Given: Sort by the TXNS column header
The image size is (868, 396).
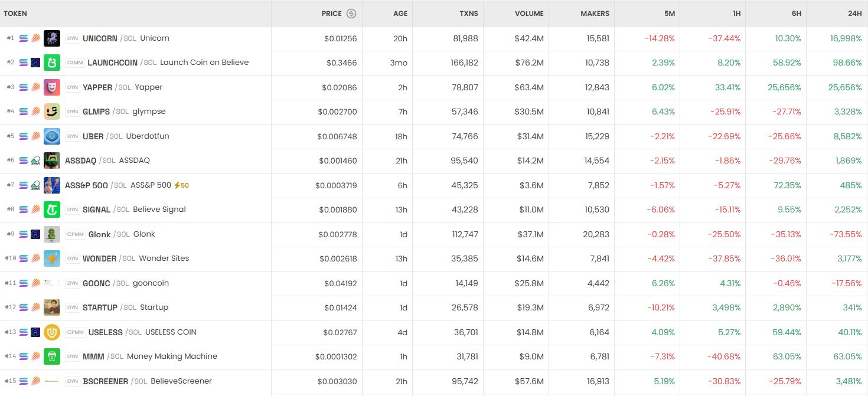Looking at the screenshot, I should (x=469, y=14).
